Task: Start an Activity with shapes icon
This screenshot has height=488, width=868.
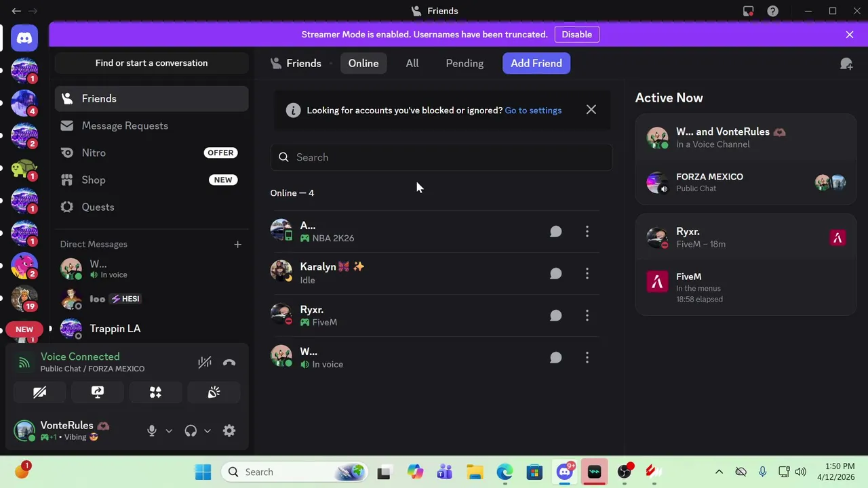Action: click(155, 392)
